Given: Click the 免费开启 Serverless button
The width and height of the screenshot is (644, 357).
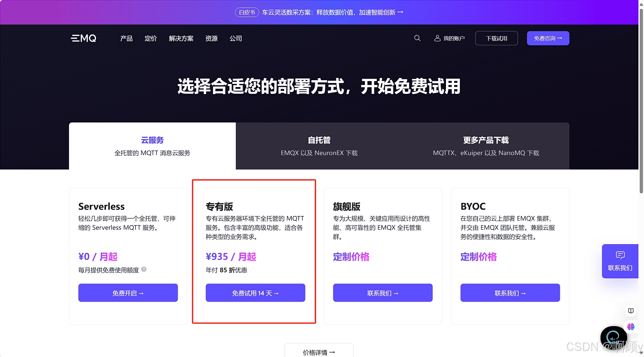Looking at the screenshot, I should (128, 293).
